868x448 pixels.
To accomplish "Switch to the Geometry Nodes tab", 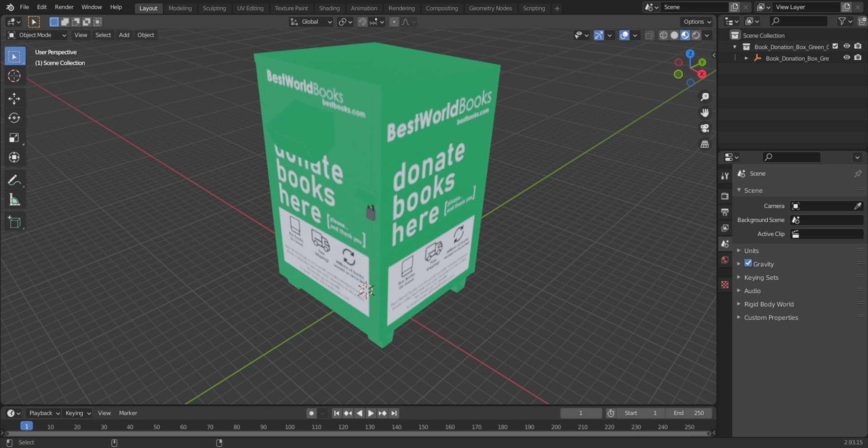I will pyautogui.click(x=490, y=8).
